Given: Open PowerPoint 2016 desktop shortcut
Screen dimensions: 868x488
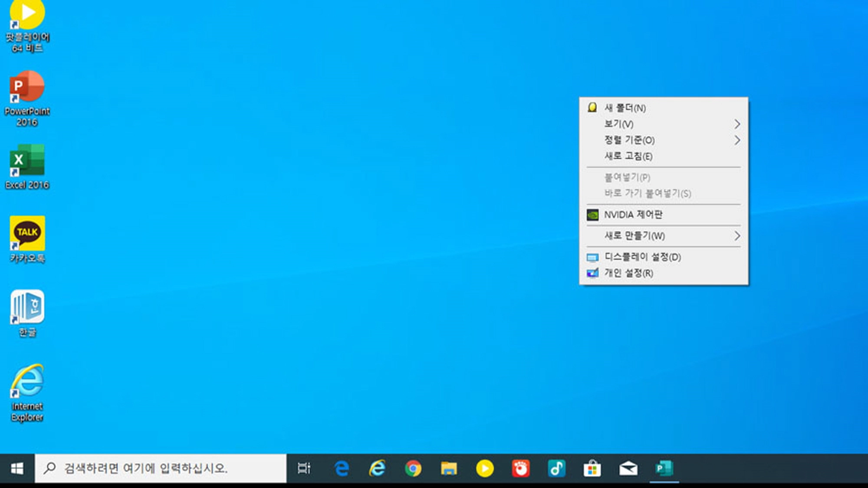Looking at the screenshot, I should pyautogui.click(x=27, y=87).
